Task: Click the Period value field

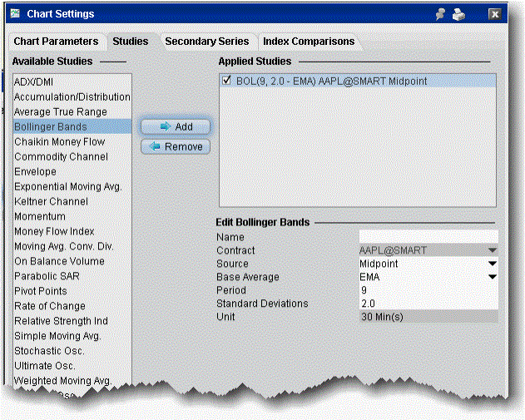Action: click(428, 290)
